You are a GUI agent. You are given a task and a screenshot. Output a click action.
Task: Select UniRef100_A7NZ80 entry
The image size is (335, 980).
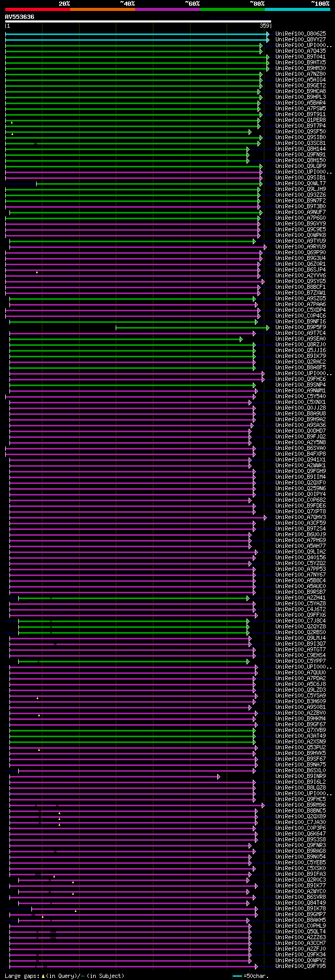click(300, 74)
